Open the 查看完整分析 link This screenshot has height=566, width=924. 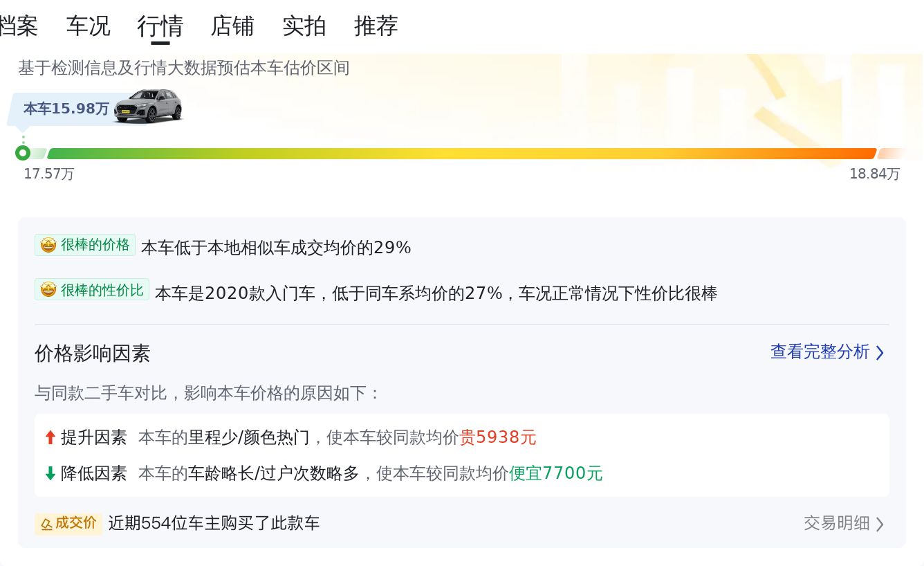tap(820, 352)
